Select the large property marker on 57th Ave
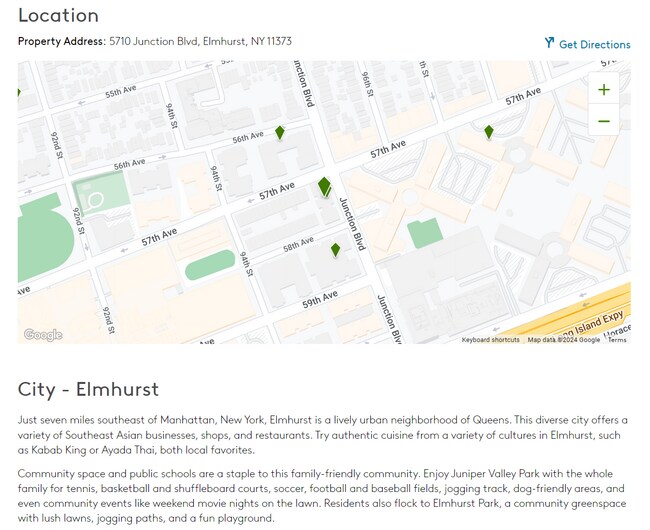Image resolution: width=650 pixels, height=530 pixels. tap(324, 186)
